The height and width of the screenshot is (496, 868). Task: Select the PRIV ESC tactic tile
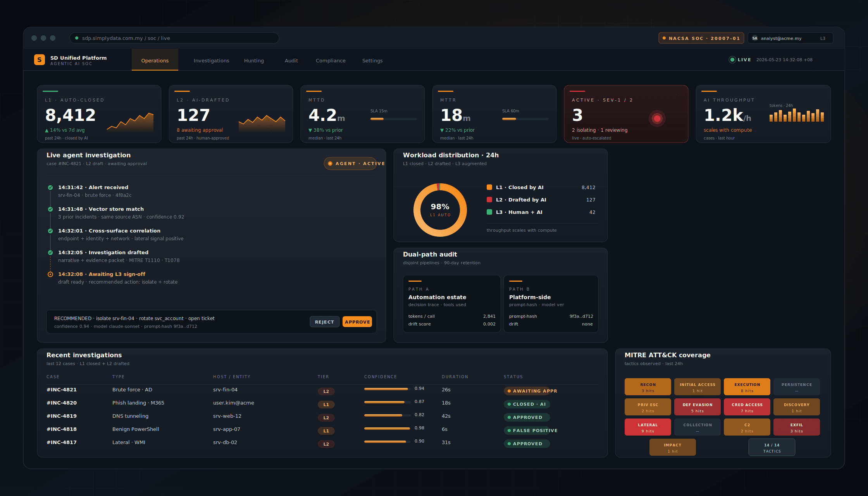(x=648, y=407)
